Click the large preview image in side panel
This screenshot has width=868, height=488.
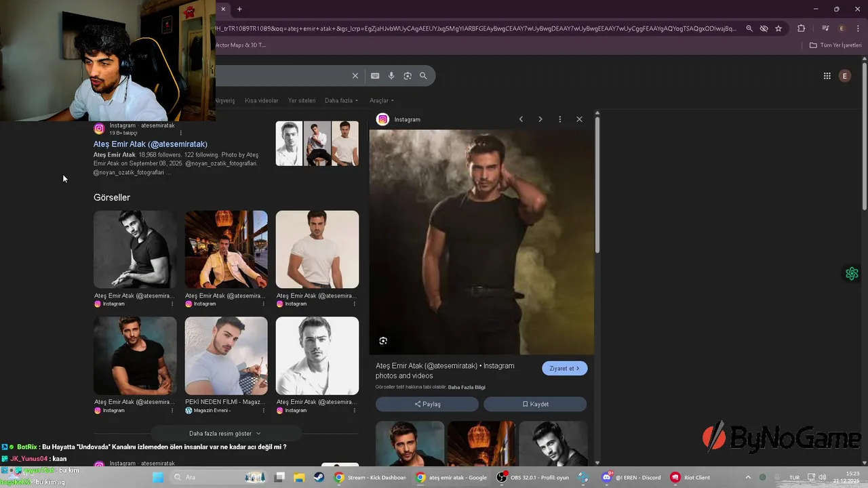[481, 242]
